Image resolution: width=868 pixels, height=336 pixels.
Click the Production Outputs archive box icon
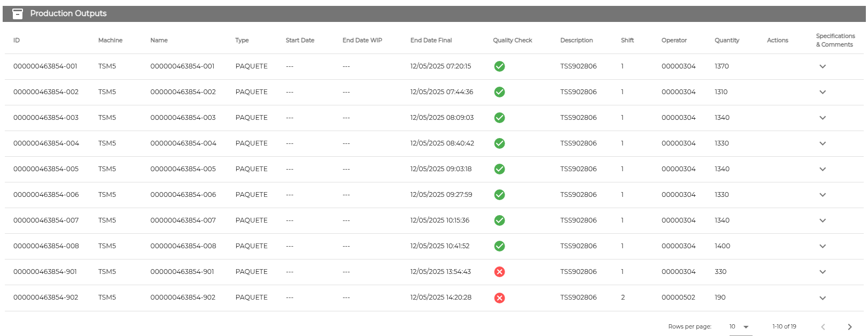tap(18, 14)
